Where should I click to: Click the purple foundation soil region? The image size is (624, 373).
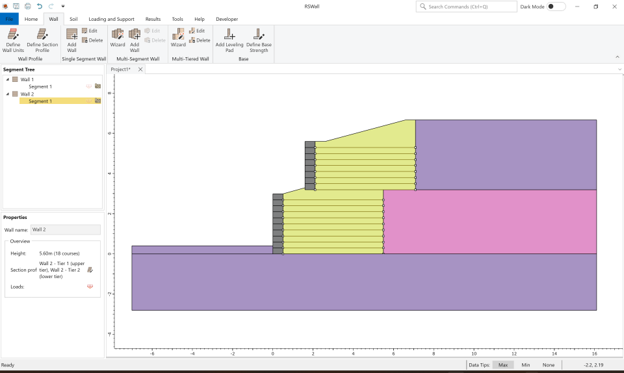(x=364, y=282)
